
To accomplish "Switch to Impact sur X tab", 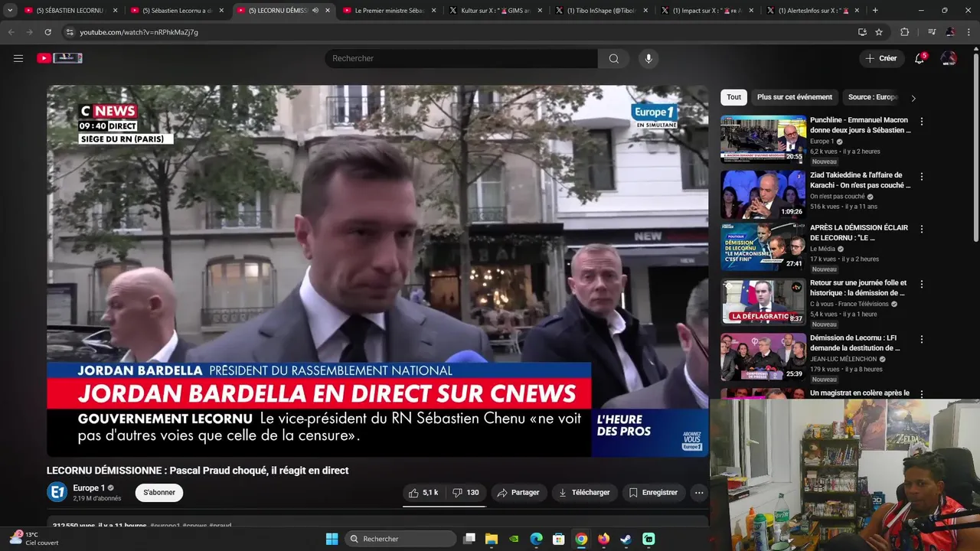I will [707, 11].
